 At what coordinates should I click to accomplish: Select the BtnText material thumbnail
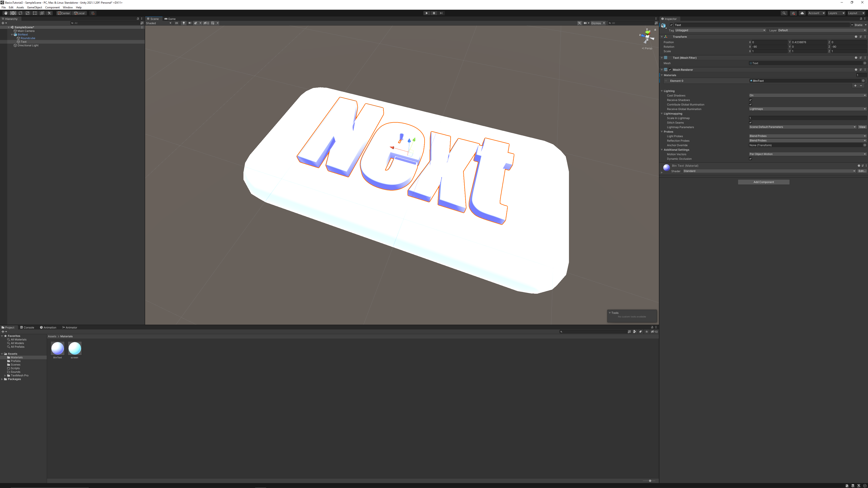click(58, 349)
